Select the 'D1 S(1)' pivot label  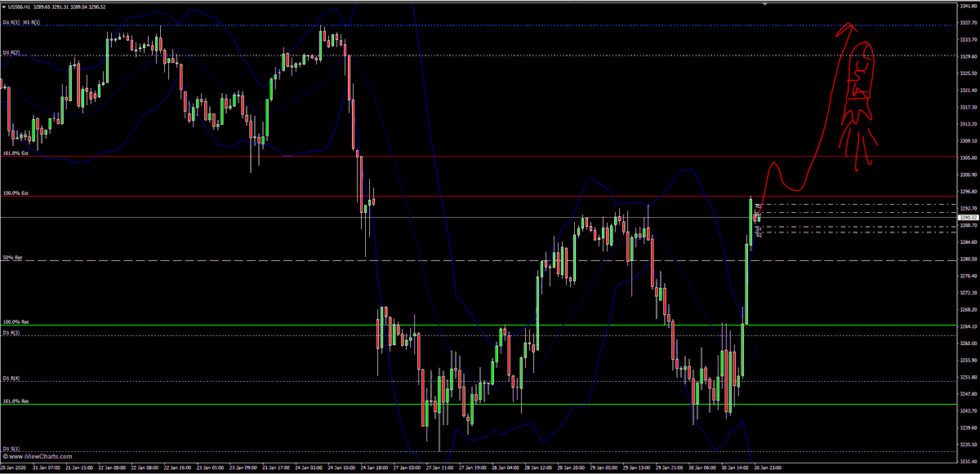pos(11,449)
